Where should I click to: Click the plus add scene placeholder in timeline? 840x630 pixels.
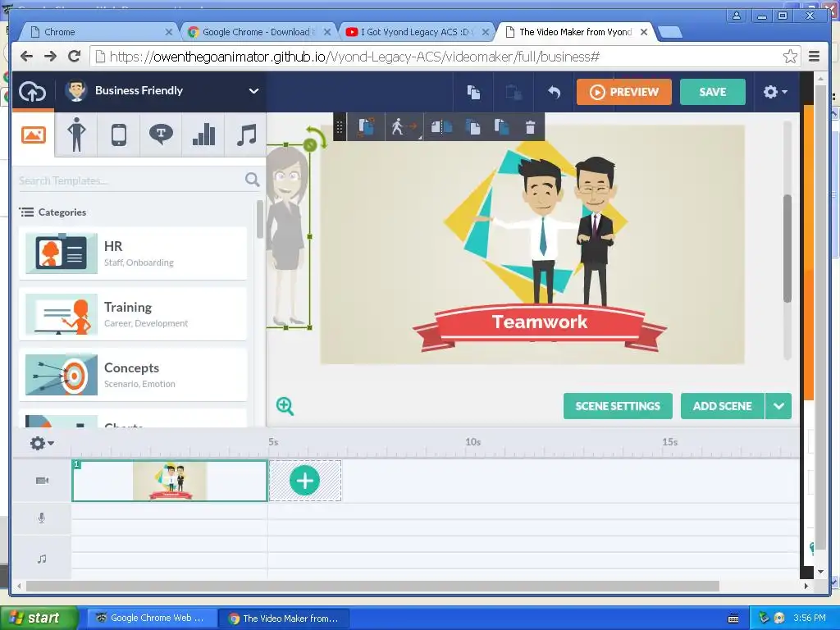305,481
